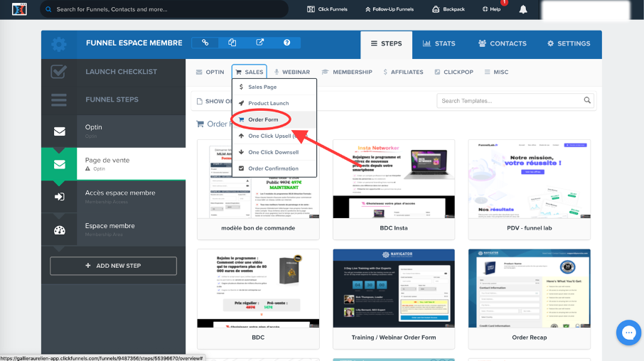
Task: Click the Funnel Steps hamburger icon
Action: point(59,99)
